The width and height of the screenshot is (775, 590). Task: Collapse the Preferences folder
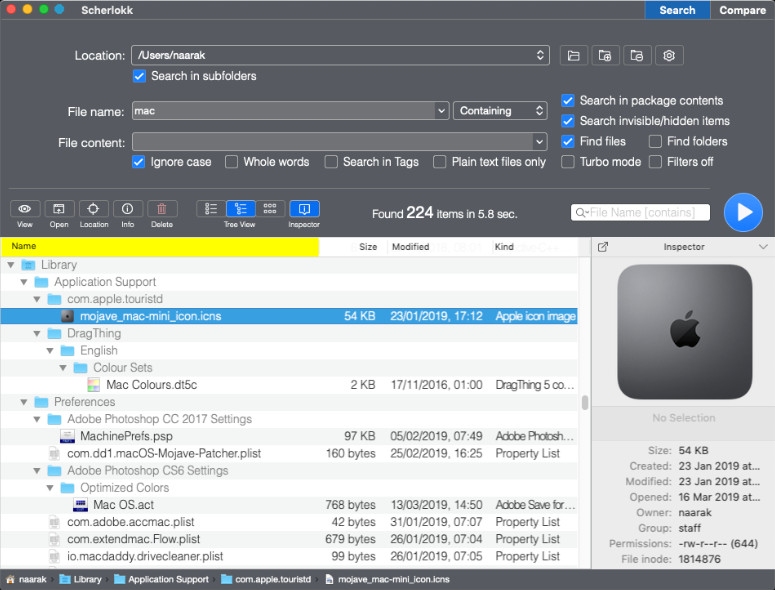(24, 402)
